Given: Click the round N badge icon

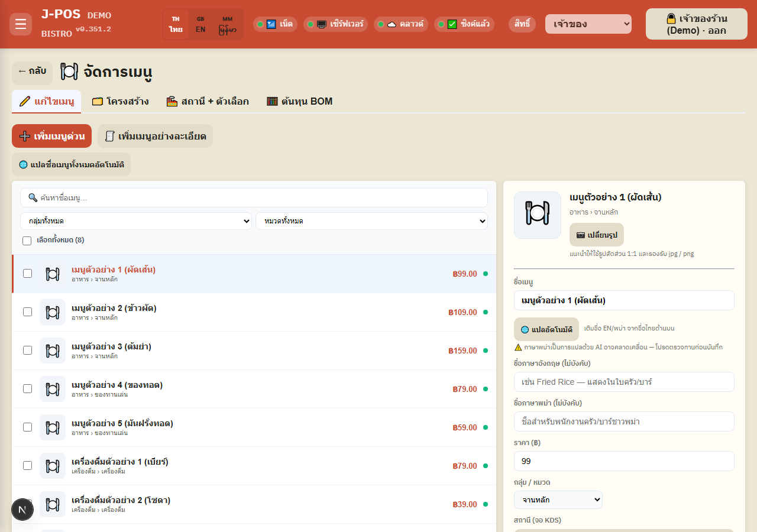Looking at the screenshot, I should pyautogui.click(x=22, y=510).
